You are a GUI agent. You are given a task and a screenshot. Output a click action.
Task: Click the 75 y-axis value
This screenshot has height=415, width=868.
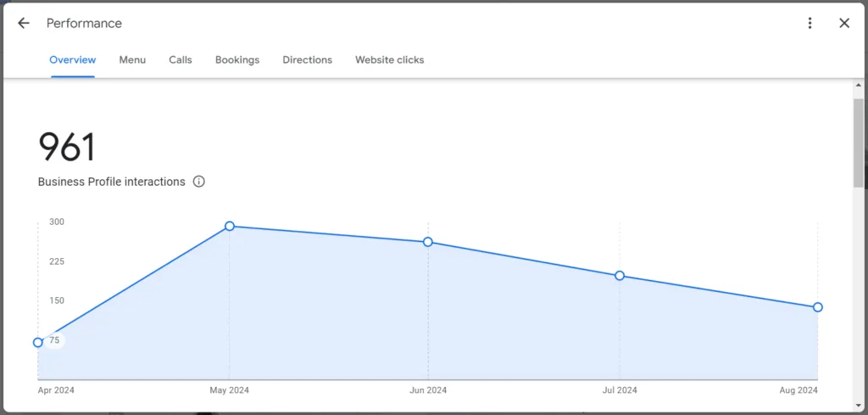(x=54, y=340)
